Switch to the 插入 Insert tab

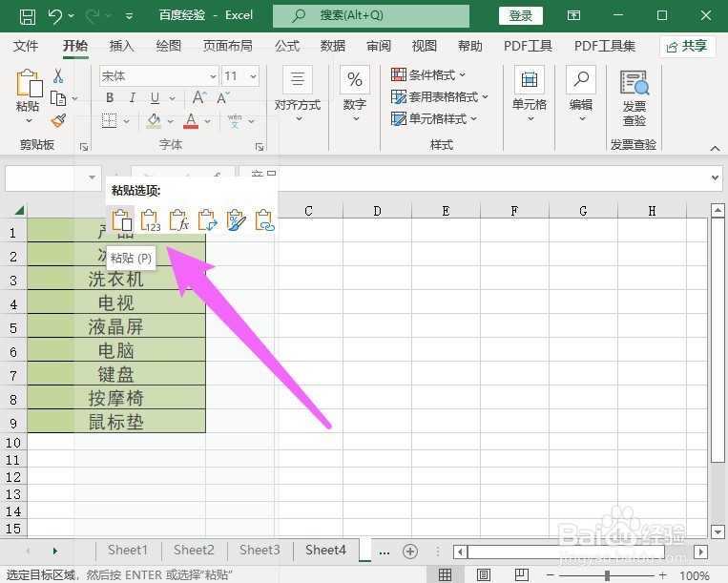[121, 46]
